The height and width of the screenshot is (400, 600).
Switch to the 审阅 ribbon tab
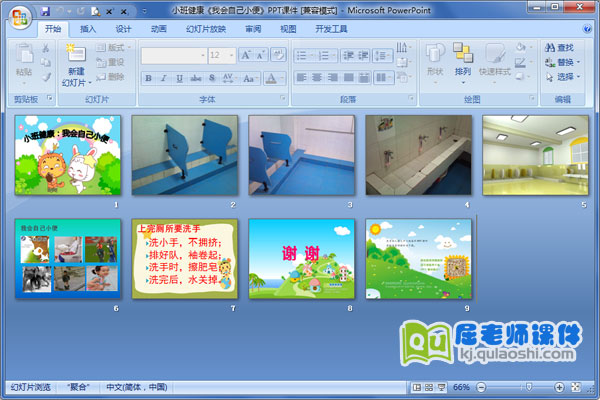(253, 29)
